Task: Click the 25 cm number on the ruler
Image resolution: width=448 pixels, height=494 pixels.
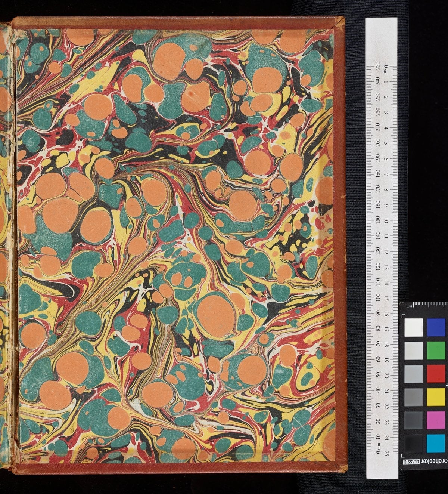Action: click(386, 453)
